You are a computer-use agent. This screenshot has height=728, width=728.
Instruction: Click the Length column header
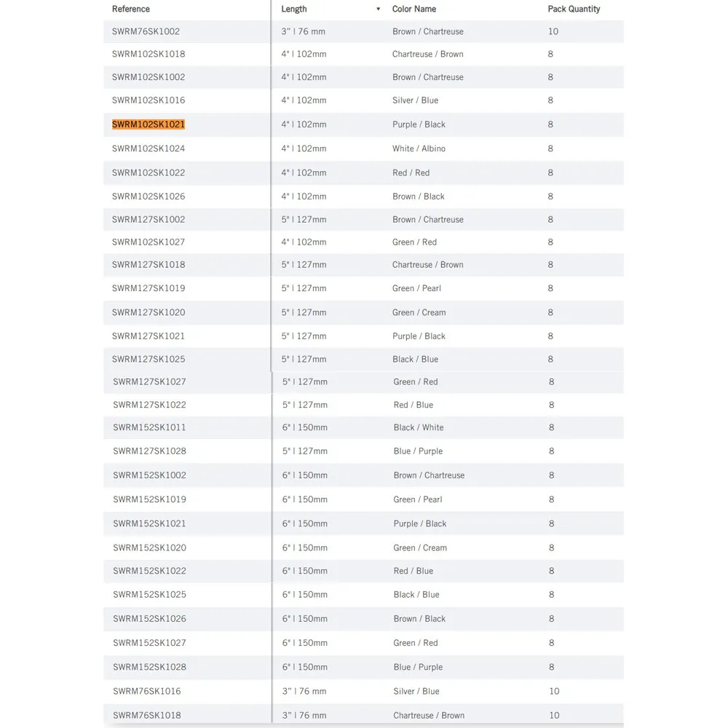[294, 9]
